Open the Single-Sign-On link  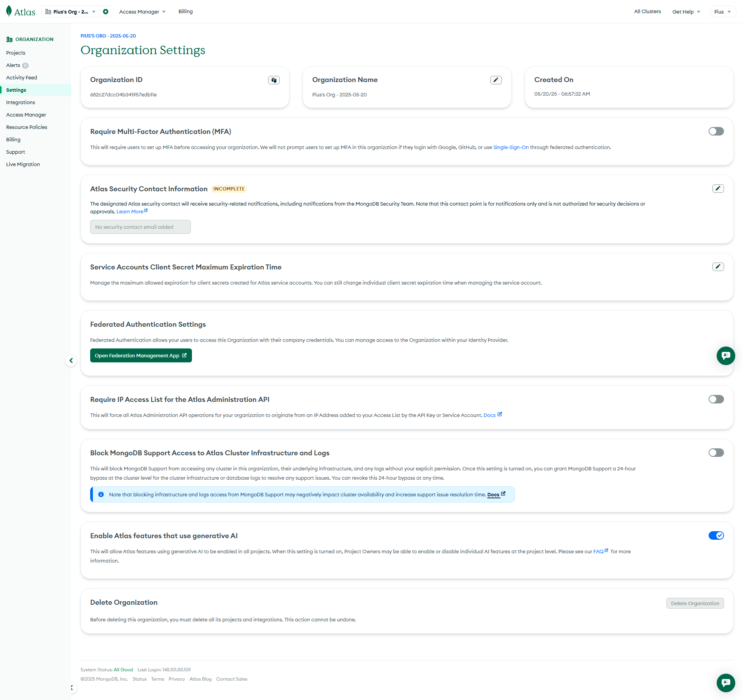(510, 147)
